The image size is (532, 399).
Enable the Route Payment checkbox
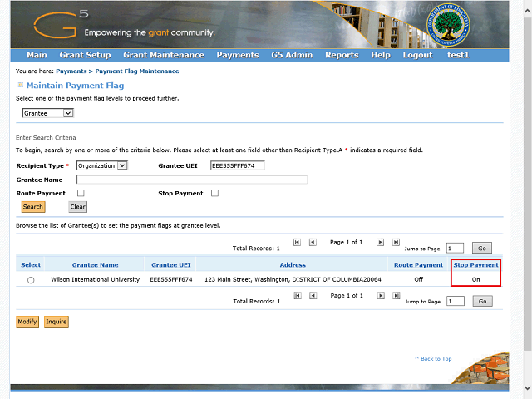point(81,193)
